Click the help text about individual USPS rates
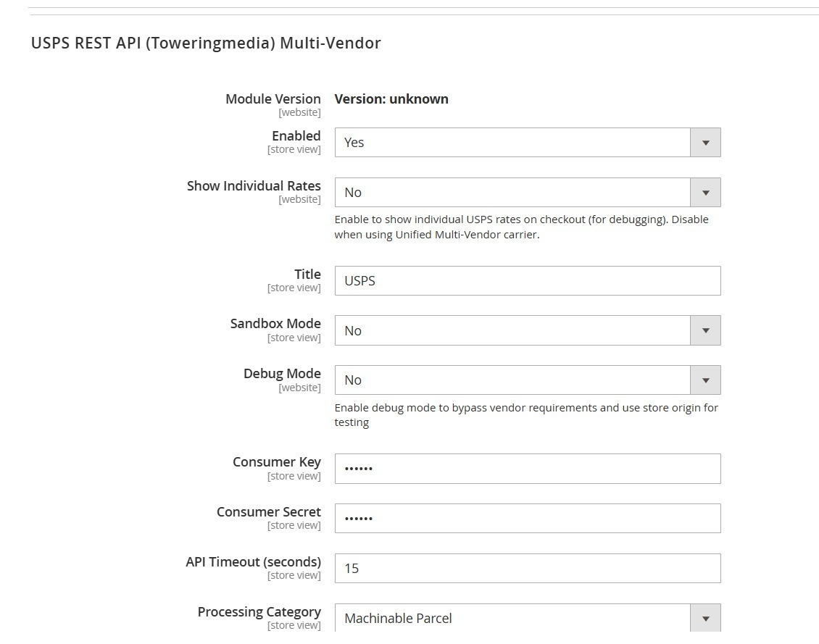 521,227
